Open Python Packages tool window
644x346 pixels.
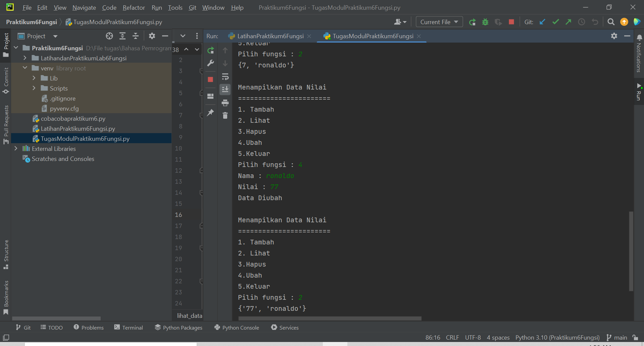coord(179,328)
